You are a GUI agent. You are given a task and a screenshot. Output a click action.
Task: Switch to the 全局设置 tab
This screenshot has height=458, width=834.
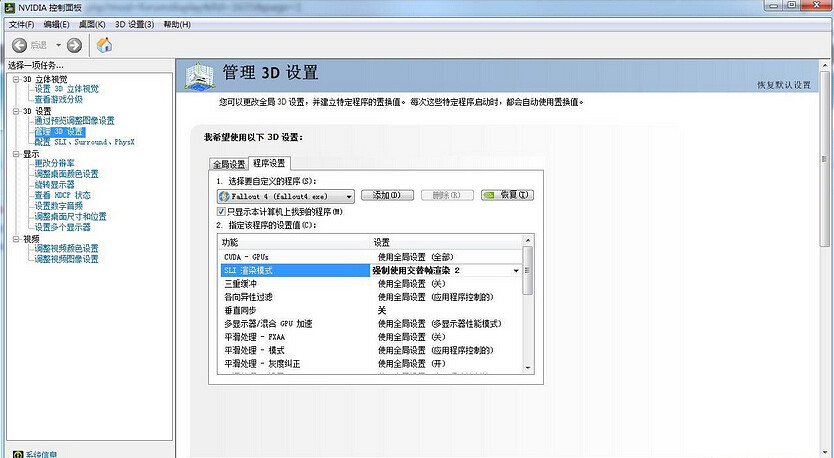coord(229,164)
